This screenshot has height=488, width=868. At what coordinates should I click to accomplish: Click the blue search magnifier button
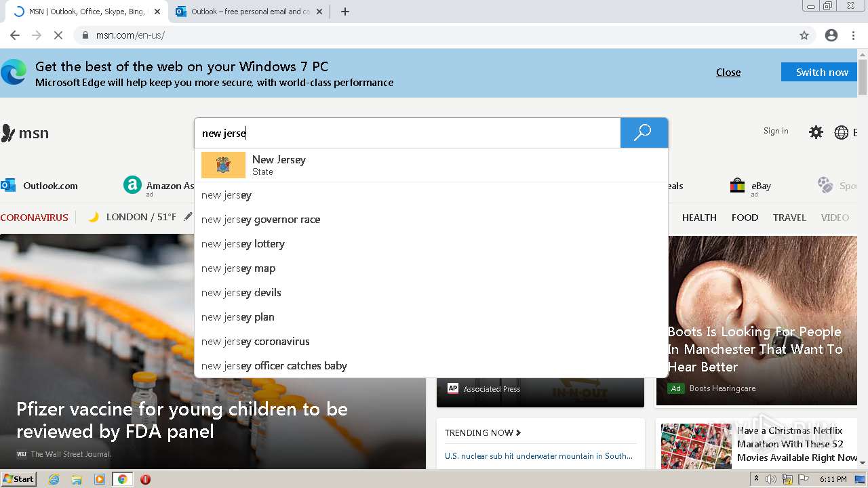pyautogui.click(x=644, y=133)
